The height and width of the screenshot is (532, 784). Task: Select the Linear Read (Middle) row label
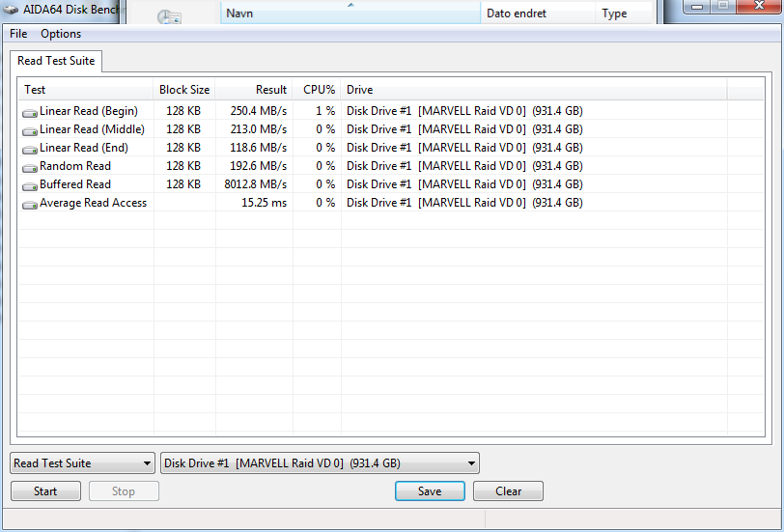tap(92, 129)
